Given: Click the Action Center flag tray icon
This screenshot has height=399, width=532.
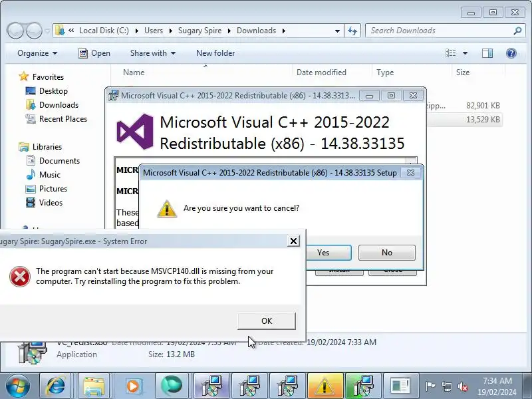Looking at the screenshot, I should [x=430, y=386].
